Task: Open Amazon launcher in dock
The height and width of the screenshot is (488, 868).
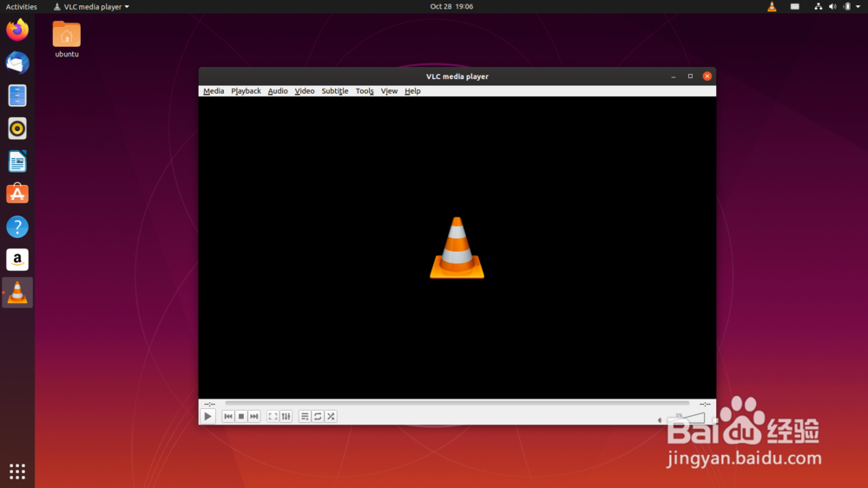Action: [x=17, y=260]
